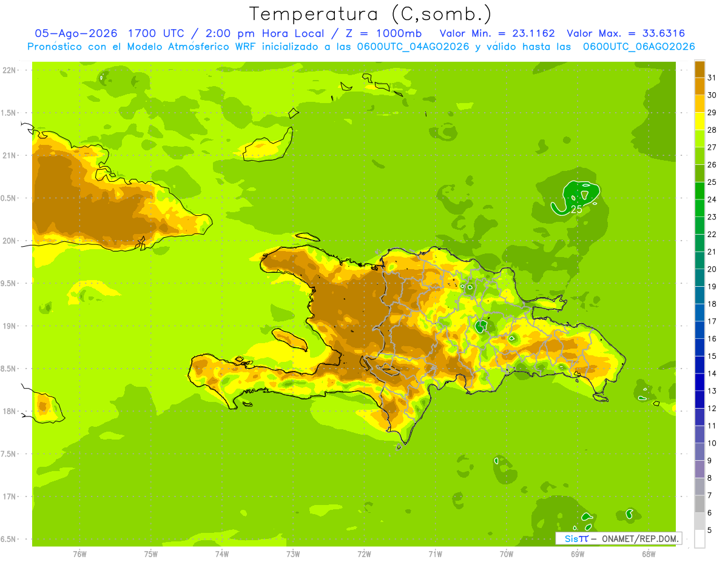The width and height of the screenshot is (728, 562).
Task: Click the gray legend swatch between 6 and 7
Action: [x=699, y=504]
